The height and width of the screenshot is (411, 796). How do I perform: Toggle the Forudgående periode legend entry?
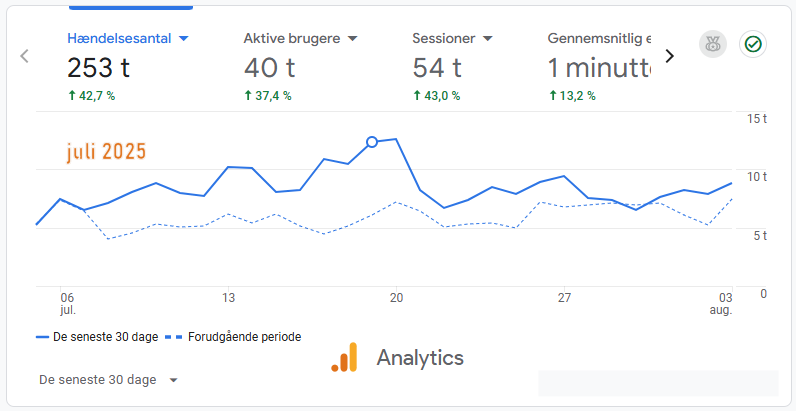(233, 337)
